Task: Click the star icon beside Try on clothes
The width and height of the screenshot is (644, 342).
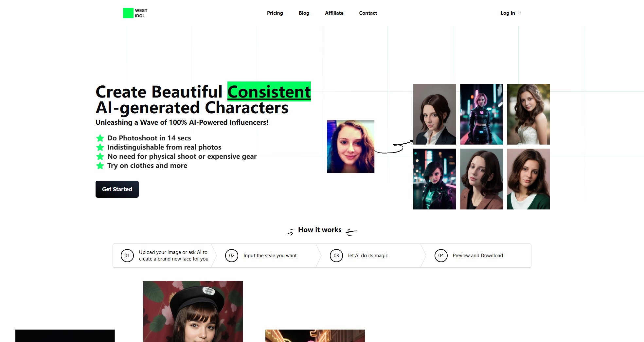Action: (100, 166)
